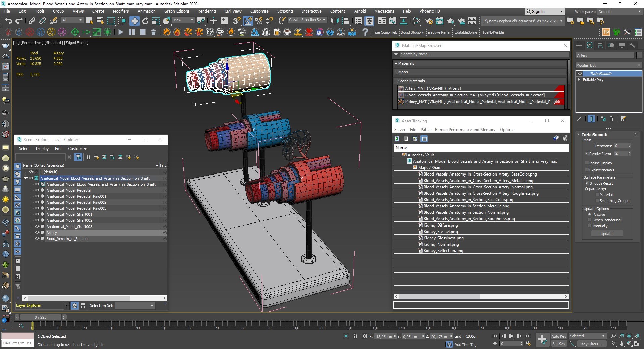Click the Undo arrow icon
This screenshot has width=644, height=349.
8,21
